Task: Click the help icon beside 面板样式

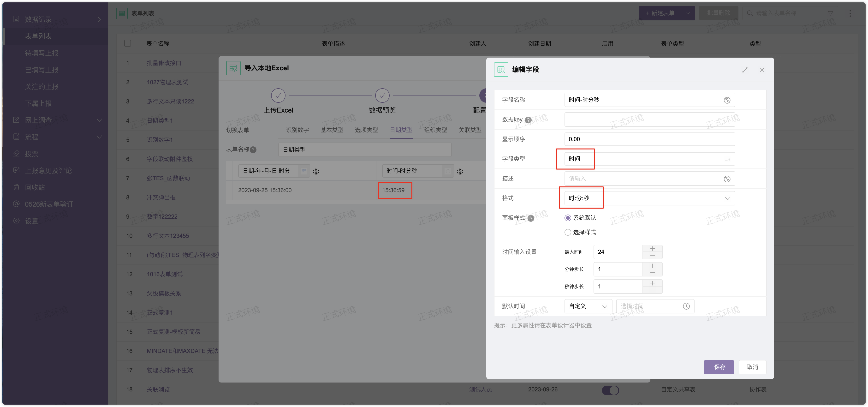Action: (x=531, y=218)
